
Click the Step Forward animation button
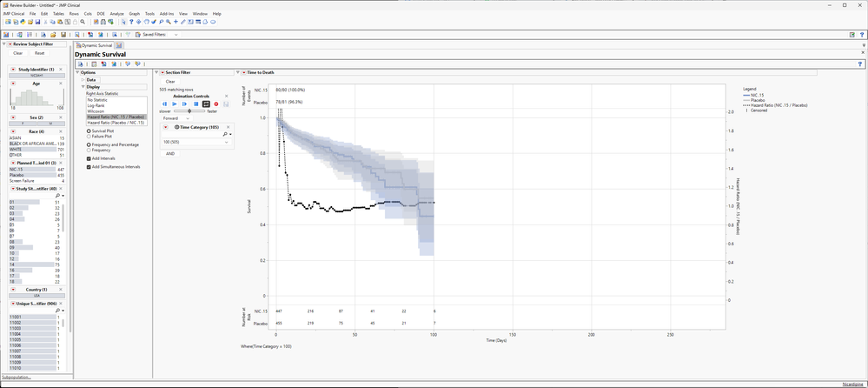184,104
